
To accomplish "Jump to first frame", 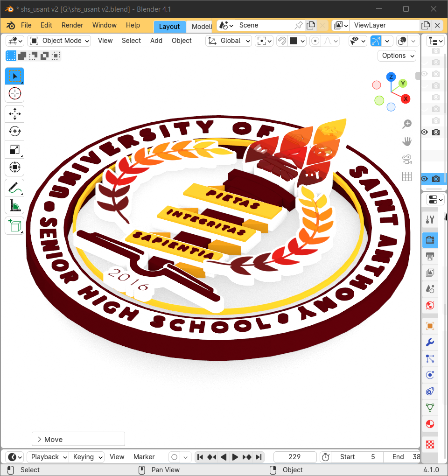I will [200, 457].
